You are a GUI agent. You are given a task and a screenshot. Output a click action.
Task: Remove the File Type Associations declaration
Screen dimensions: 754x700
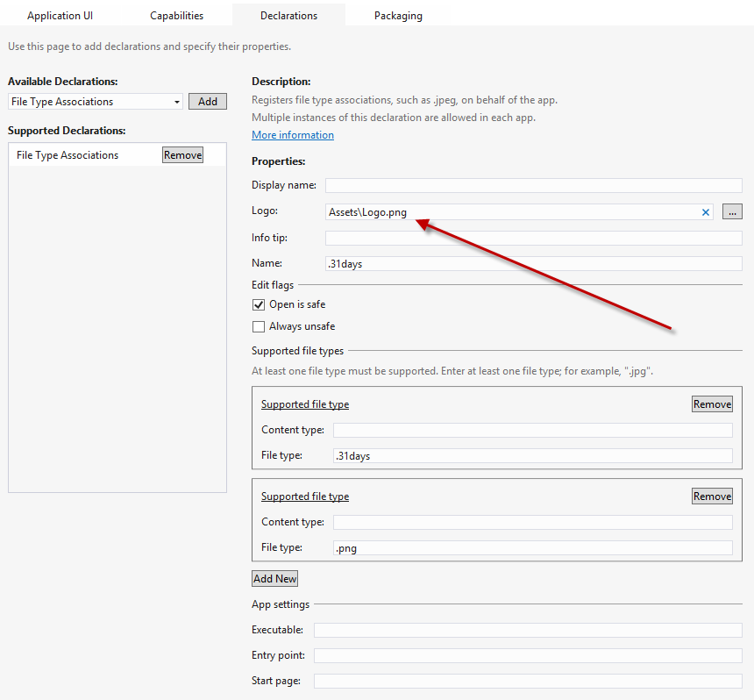(182, 155)
